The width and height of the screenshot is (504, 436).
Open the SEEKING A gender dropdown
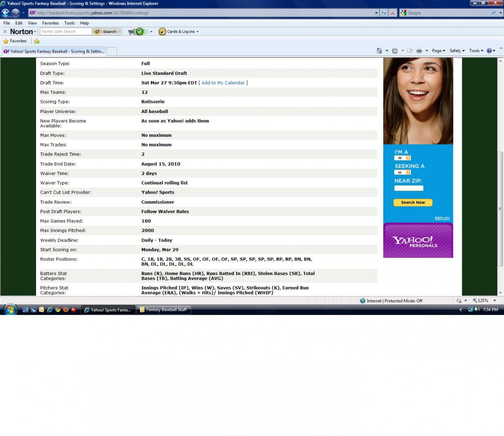click(403, 173)
